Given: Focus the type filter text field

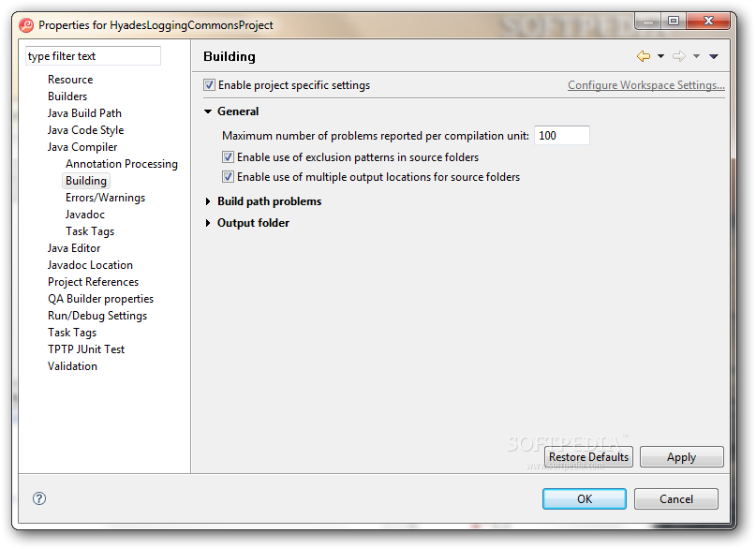Looking at the screenshot, I should pyautogui.click(x=93, y=56).
